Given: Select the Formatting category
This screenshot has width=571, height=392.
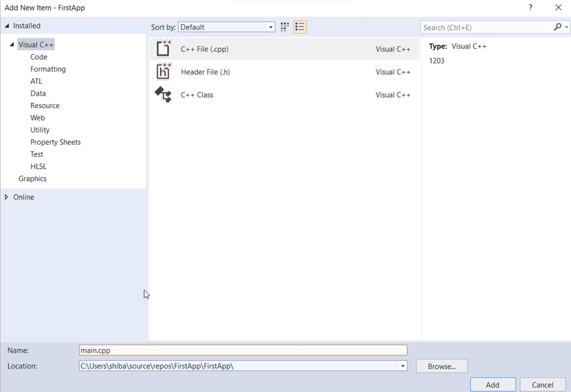Looking at the screenshot, I should click(x=47, y=69).
